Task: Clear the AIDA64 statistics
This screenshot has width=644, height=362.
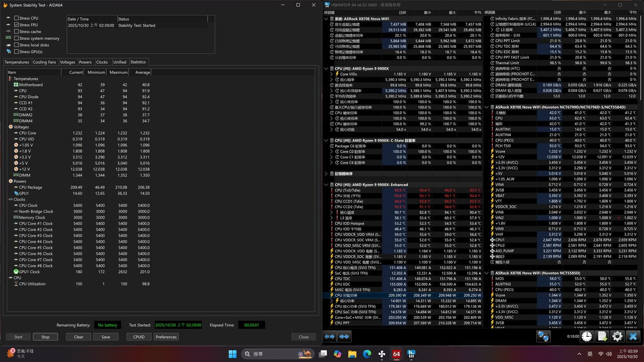Action: click(78, 337)
